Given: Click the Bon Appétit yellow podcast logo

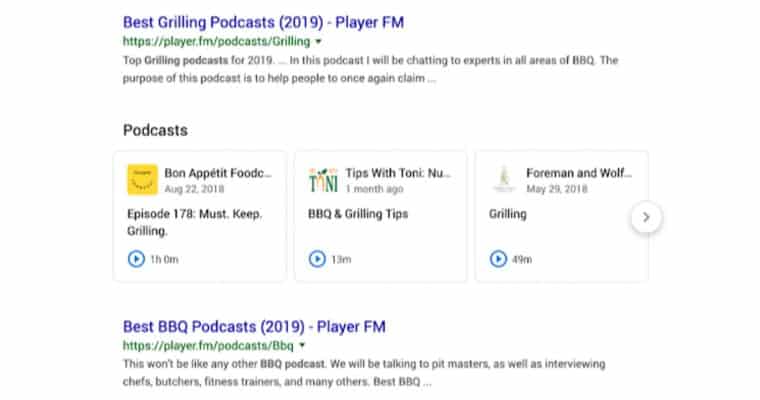Looking at the screenshot, I should (142, 179).
